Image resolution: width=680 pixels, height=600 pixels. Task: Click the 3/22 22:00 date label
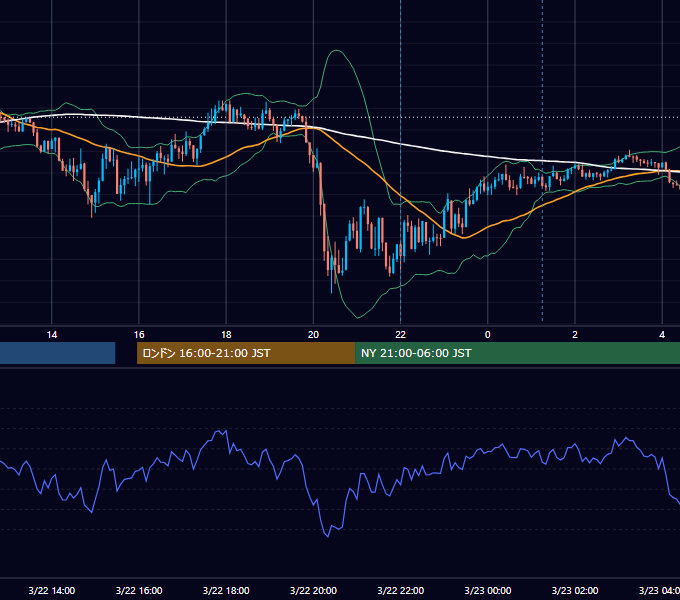coord(400,590)
